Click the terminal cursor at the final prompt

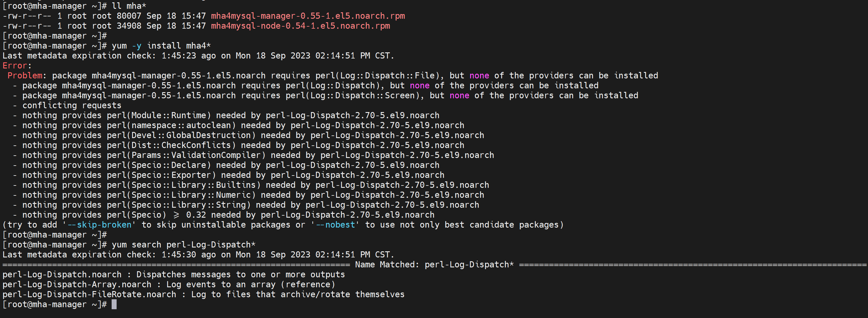[x=114, y=305]
